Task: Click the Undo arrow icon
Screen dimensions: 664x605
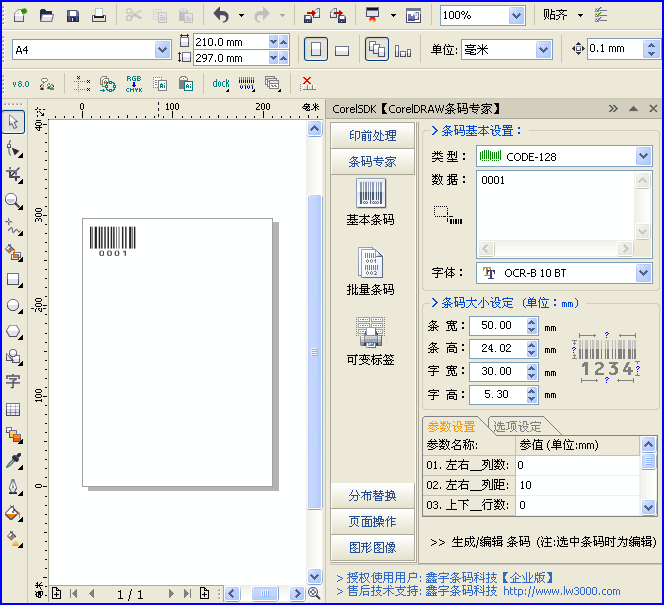Action: (221, 16)
